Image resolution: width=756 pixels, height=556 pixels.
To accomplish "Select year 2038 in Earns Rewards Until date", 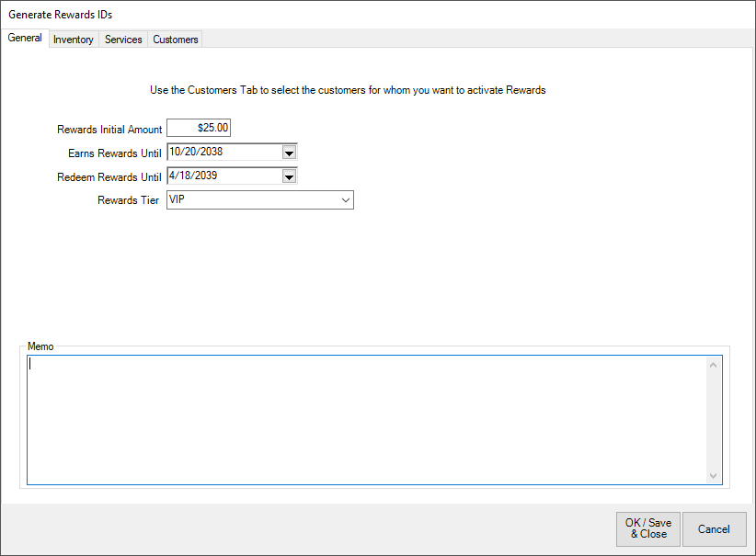I will 211,153.
